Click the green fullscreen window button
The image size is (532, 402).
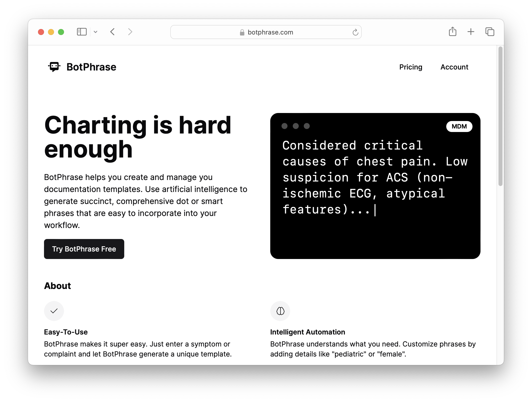[x=61, y=32]
